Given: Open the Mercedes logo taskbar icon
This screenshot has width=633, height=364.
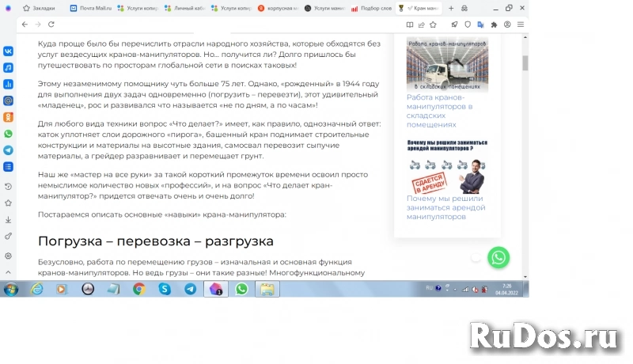Looking at the screenshot, I should pyautogui.click(x=88, y=289).
